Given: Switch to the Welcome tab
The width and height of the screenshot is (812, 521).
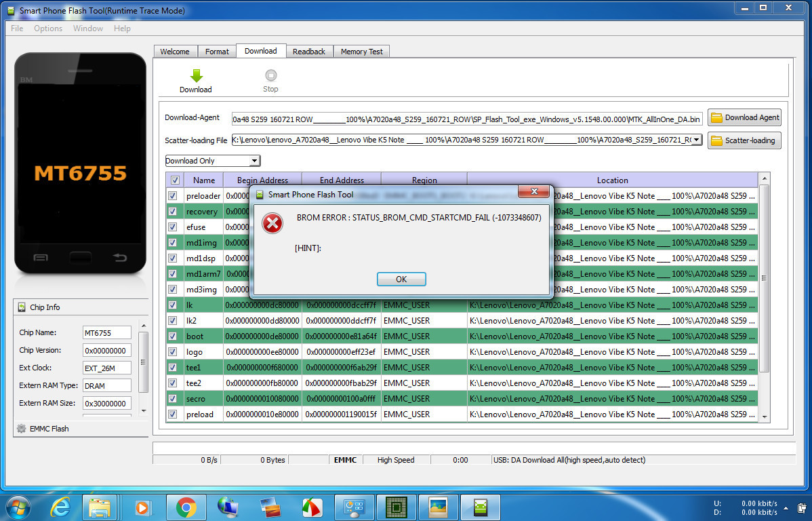Looking at the screenshot, I should click(175, 52).
